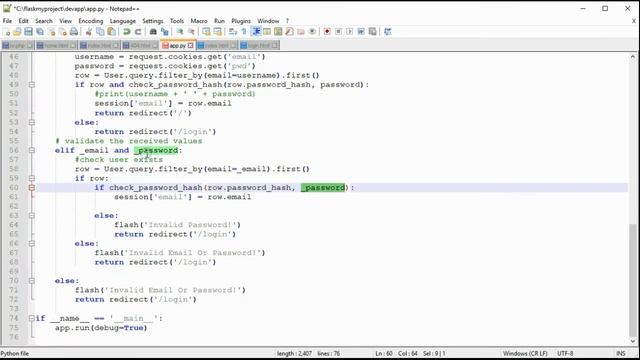The width and height of the screenshot is (640, 360).
Task: Close the app.py tab with red X
Action: coord(191,45)
